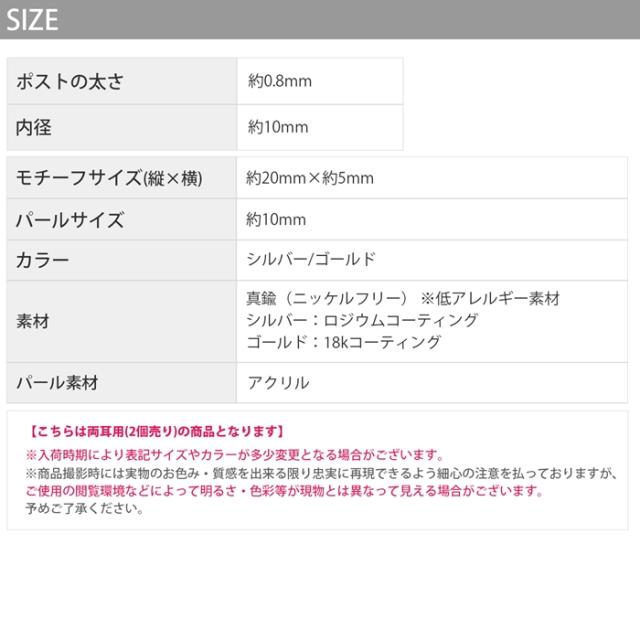Click the 約10mm value beside 内径
This screenshot has width=640, height=640.
coord(277,127)
